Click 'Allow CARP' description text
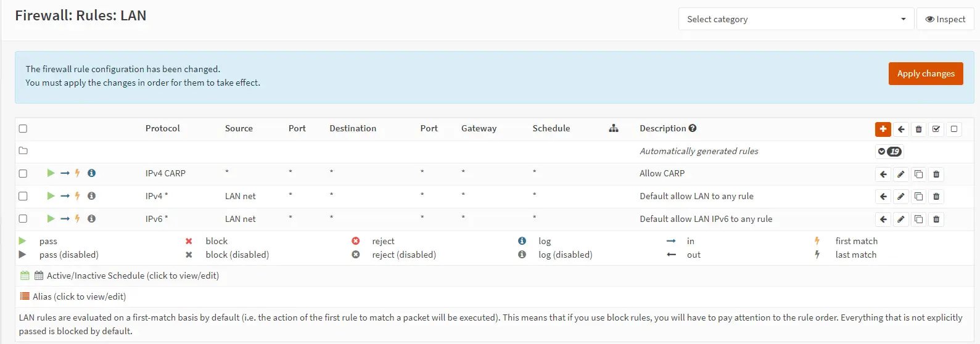980x344 pixels. pyautogui.click(x=662, y=173)
